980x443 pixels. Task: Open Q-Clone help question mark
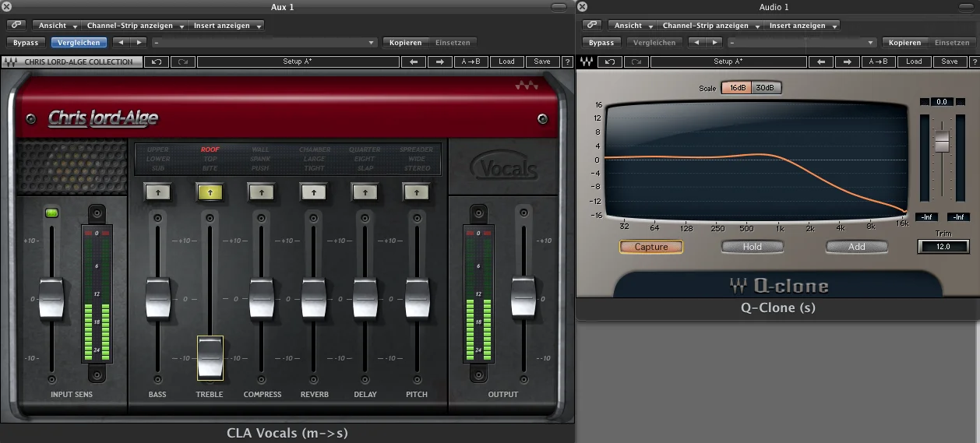click(974, 62)
